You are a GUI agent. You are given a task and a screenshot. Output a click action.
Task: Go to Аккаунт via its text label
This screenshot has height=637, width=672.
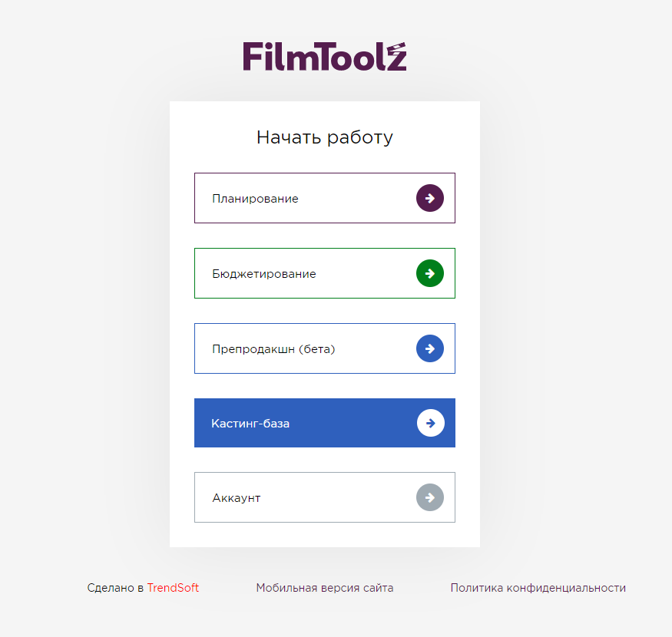tap(236, 498)
